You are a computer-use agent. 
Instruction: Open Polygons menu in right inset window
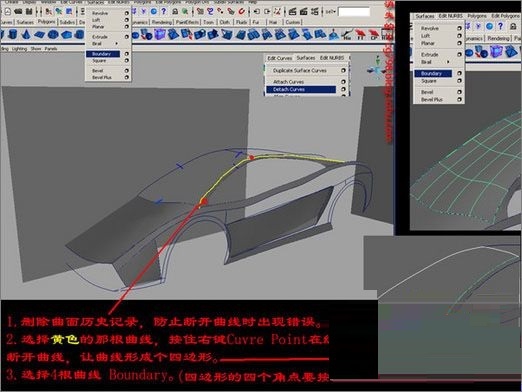477,16
